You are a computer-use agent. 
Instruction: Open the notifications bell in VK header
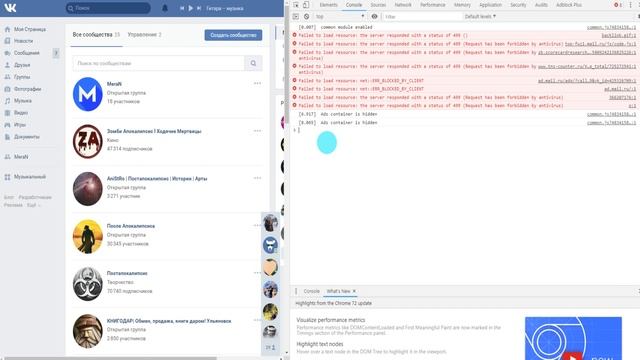(165, 8)
